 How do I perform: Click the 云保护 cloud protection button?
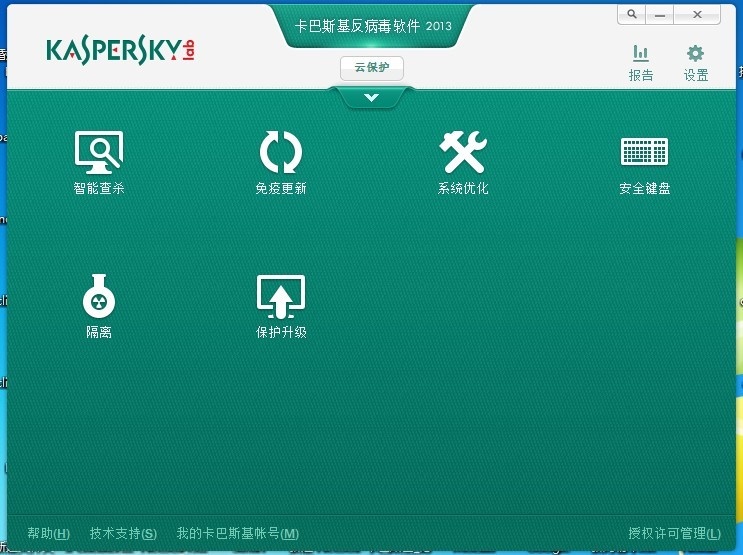(x=371, y=68)
